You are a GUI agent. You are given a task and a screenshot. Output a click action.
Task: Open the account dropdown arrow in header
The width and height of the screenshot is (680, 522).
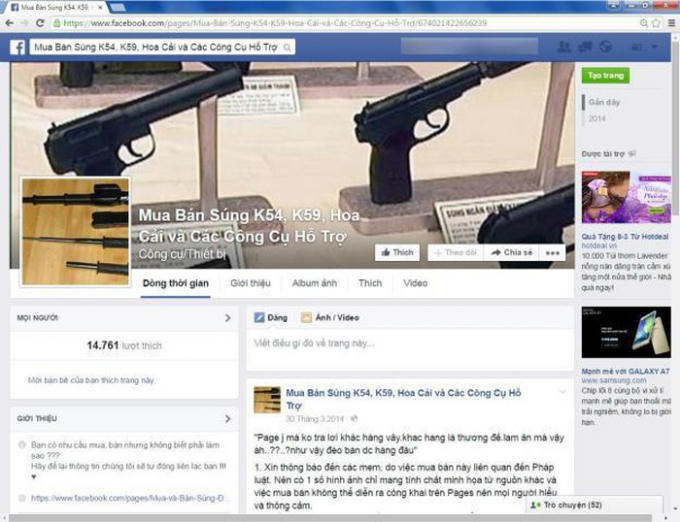tap(655, 47)
